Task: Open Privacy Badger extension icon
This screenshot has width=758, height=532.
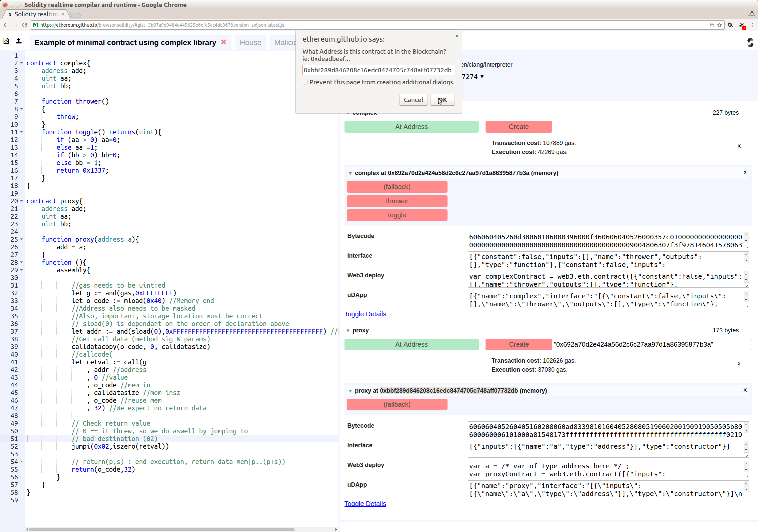Action: click(x=742, y=25)
